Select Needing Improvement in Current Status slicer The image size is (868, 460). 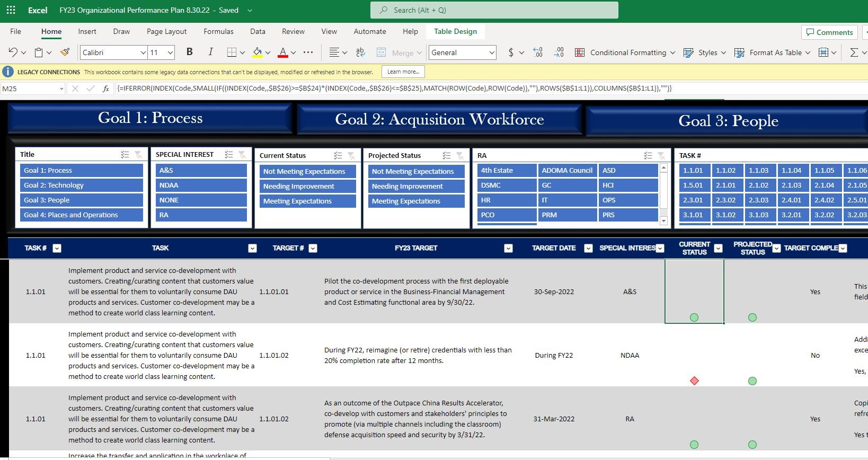[x=308, y=186]
